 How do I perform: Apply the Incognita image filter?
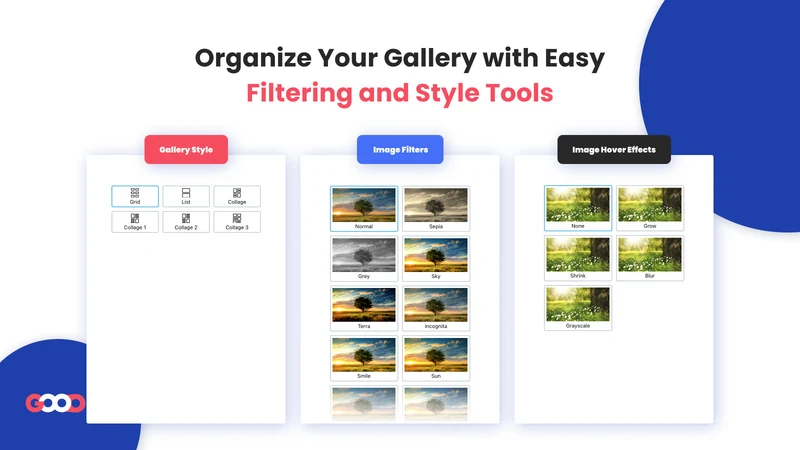436,309
